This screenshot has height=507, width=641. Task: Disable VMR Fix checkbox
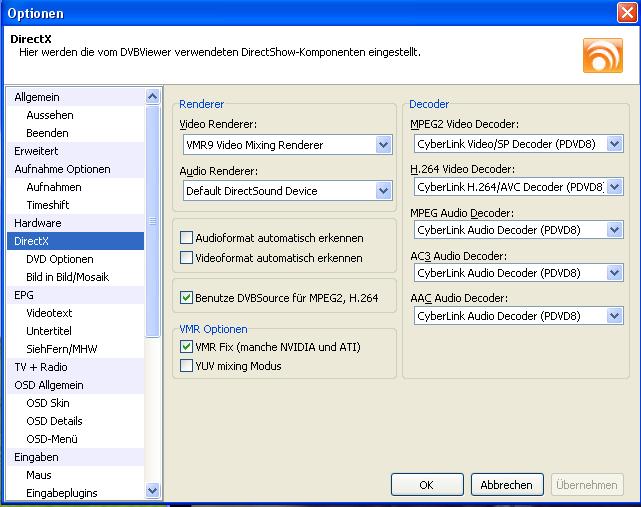(186, 347)
